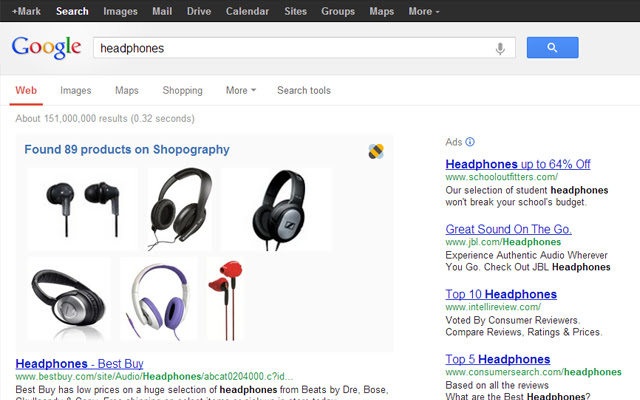Viewport: 640px width, 400px height.
Task: Open the Sennheiser gray headphones thumbnail
Action: pyautogui.click(x=277, y=209)
